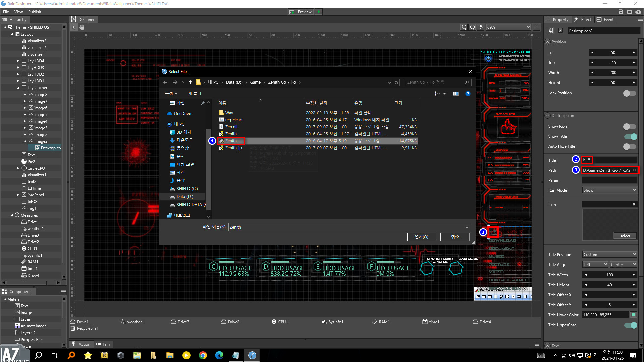644x362 pixels.
Task: Click 새 폴더 new folder button
Action: (x=195, y=94)
